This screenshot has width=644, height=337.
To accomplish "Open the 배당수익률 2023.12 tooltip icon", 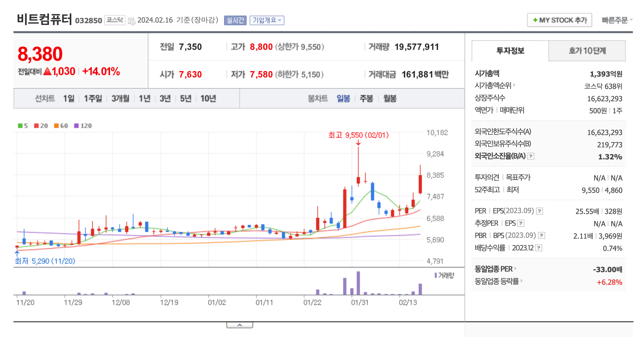I will click(539, 248).
